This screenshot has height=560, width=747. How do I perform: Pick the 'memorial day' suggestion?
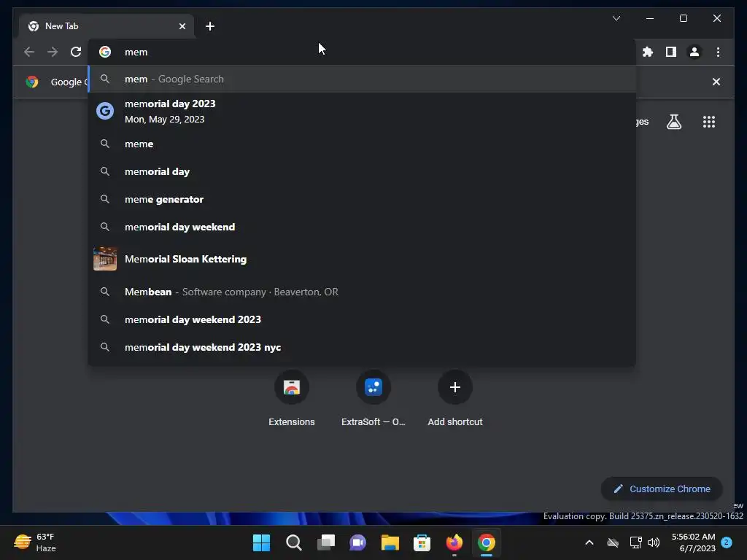[362, 171]
